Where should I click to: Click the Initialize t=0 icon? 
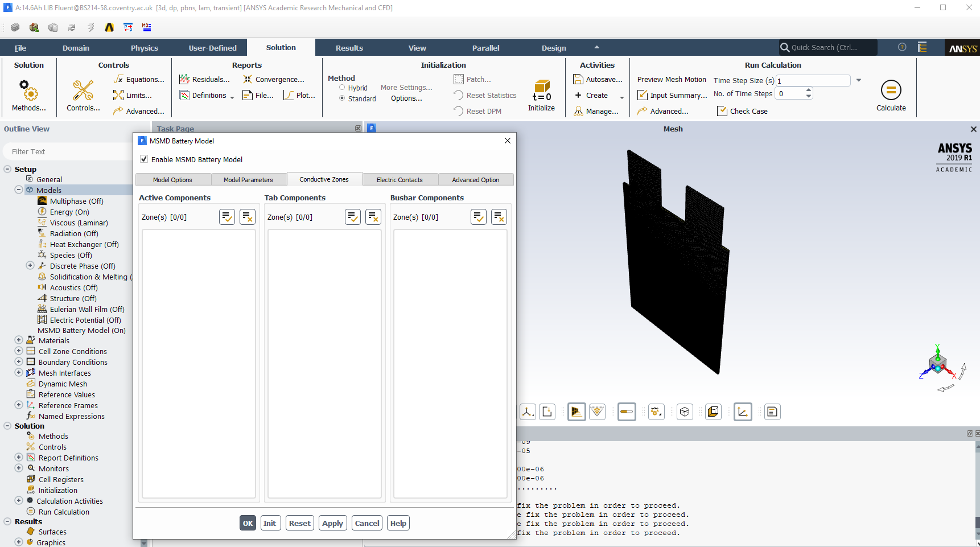(x=541, y=91)
